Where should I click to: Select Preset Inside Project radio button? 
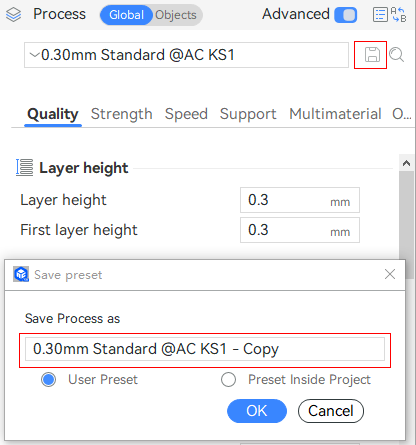point(228,379)
